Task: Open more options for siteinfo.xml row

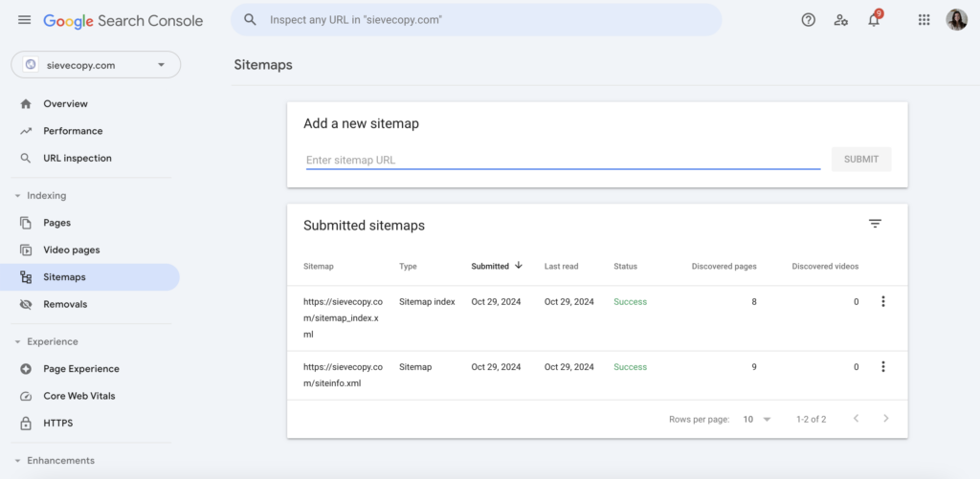Action: tap(883, 366)
